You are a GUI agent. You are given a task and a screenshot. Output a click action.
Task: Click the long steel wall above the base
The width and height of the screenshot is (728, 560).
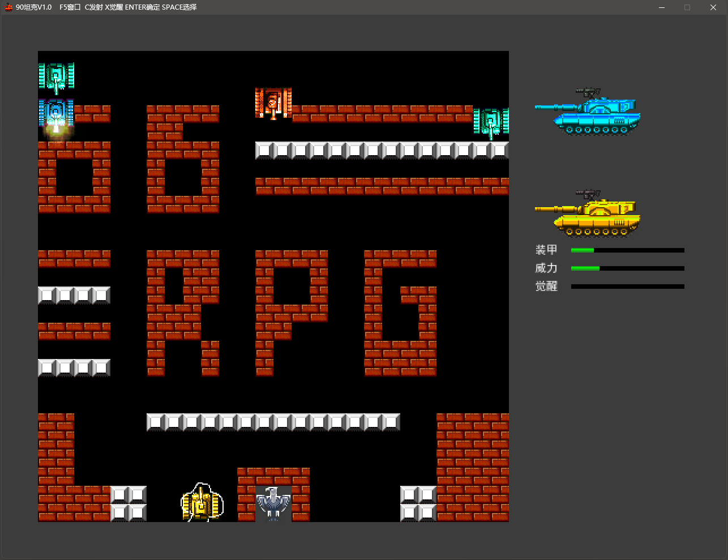tap(273, 422)
